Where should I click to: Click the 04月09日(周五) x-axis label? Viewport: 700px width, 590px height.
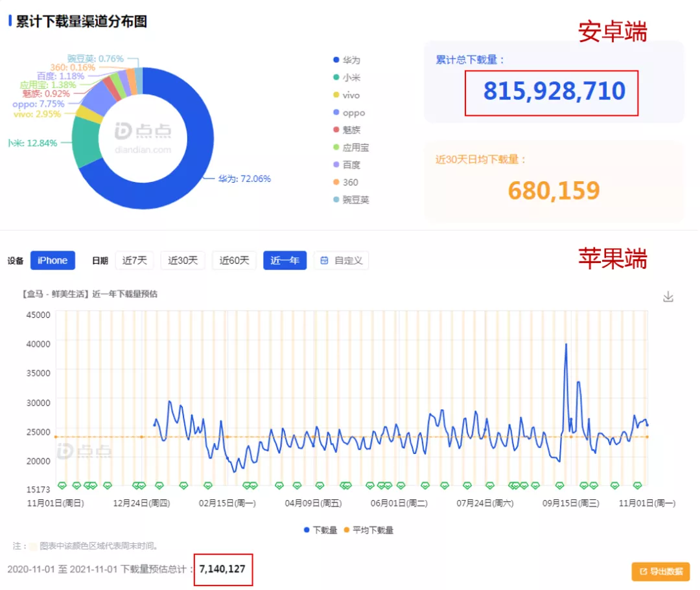[314, 503]
